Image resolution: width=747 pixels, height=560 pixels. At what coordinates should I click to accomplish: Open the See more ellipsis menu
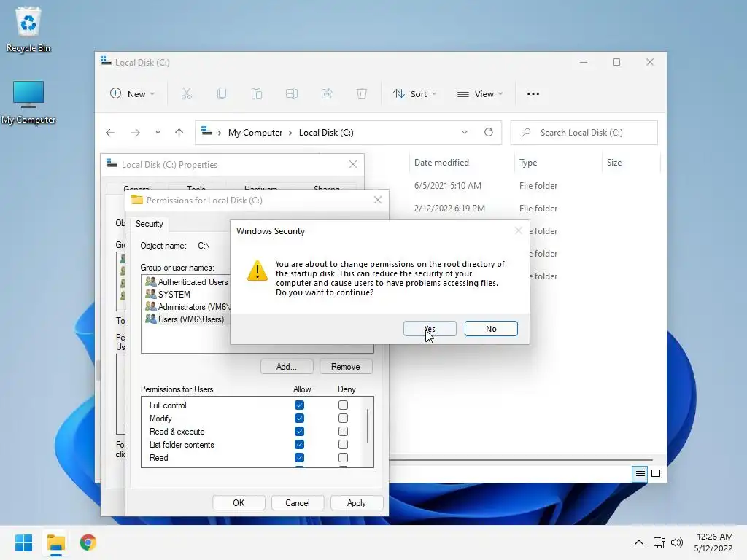point(533,94)
